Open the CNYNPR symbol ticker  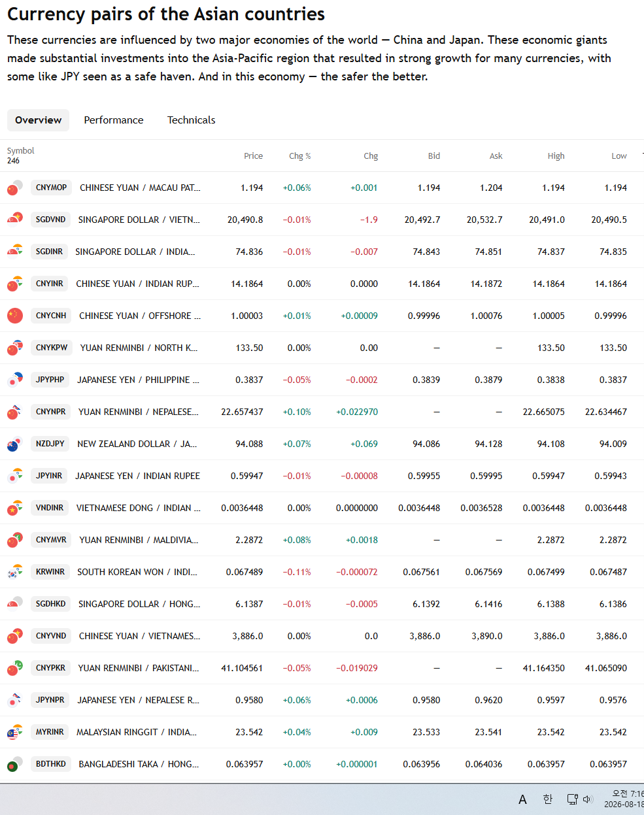click(51, 412)
